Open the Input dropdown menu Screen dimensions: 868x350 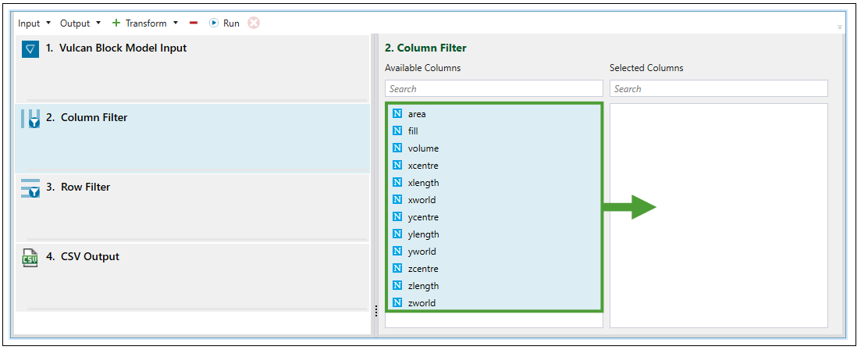tap(34, 23)
